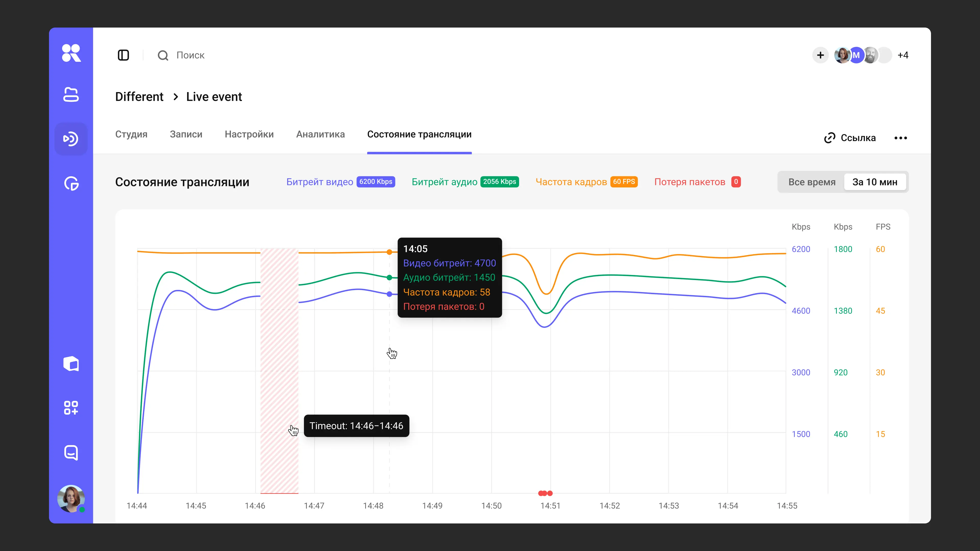
Task: Click the Поиск search field
Action: (x=190, y=55)
